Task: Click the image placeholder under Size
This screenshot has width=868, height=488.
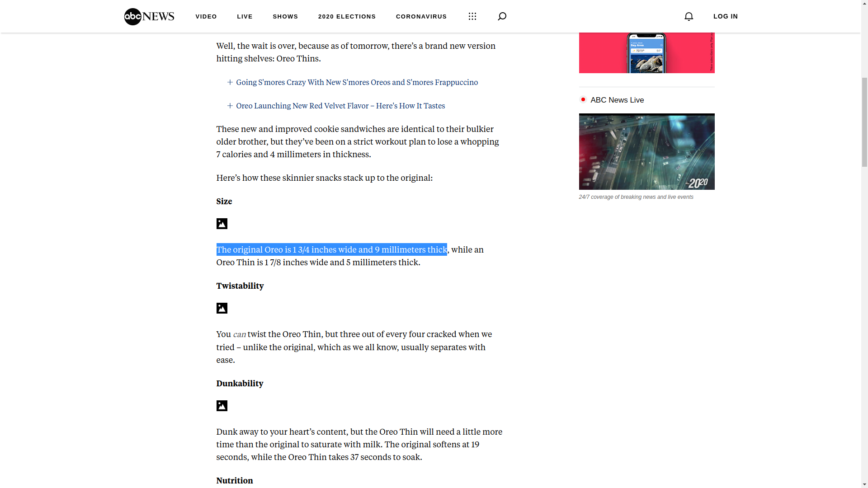Action: pos(222,224)
